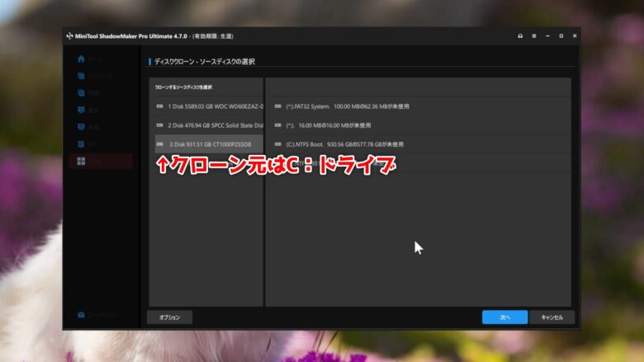Image resolution: width=644 pixels, height=362 pixels.
Task: Click the blue 次へ button
Action: pyautogui.click(x=504, y=317)
